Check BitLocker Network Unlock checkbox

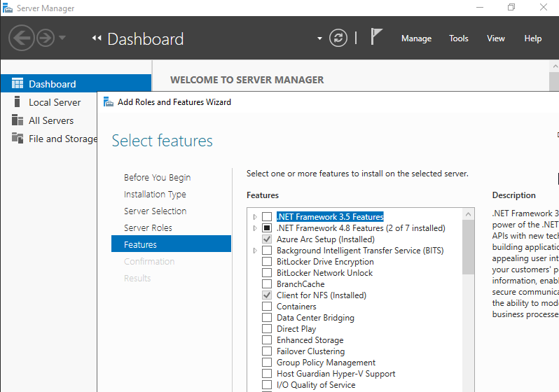click(x=267, y=272)
